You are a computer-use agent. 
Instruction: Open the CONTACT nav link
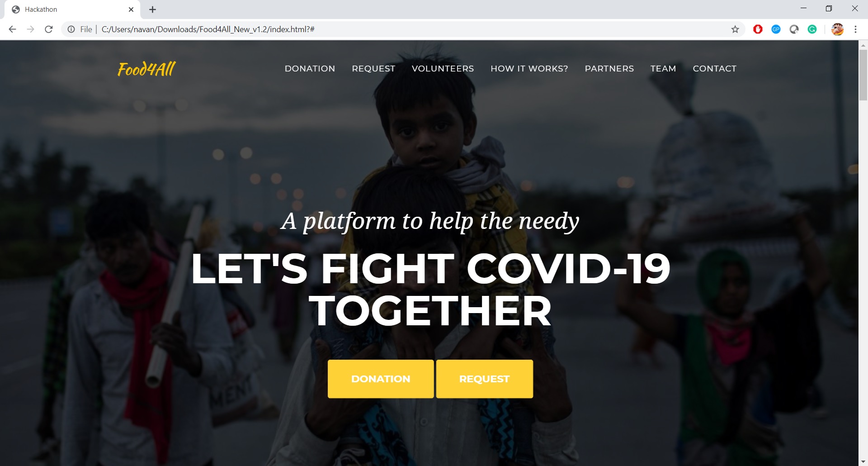715,69
